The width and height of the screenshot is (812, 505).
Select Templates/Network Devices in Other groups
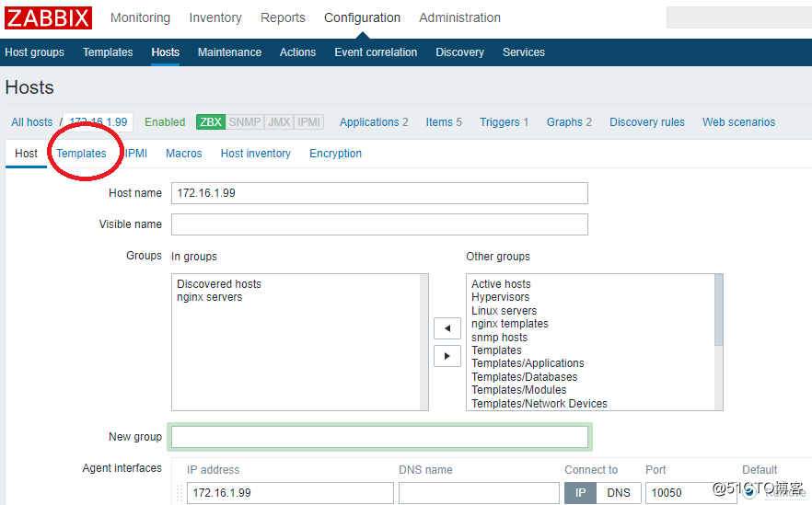(539, 404)
